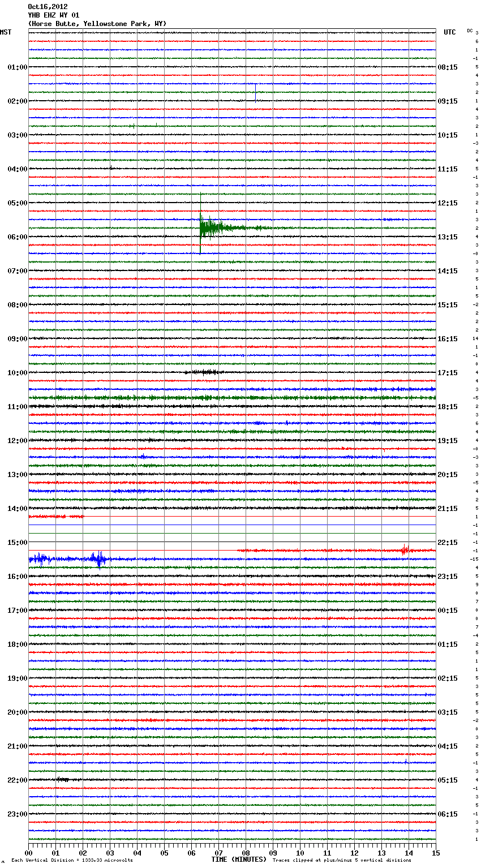Select the 20:00 MST row label
The image size is (481, 868).
click(18, 712)
